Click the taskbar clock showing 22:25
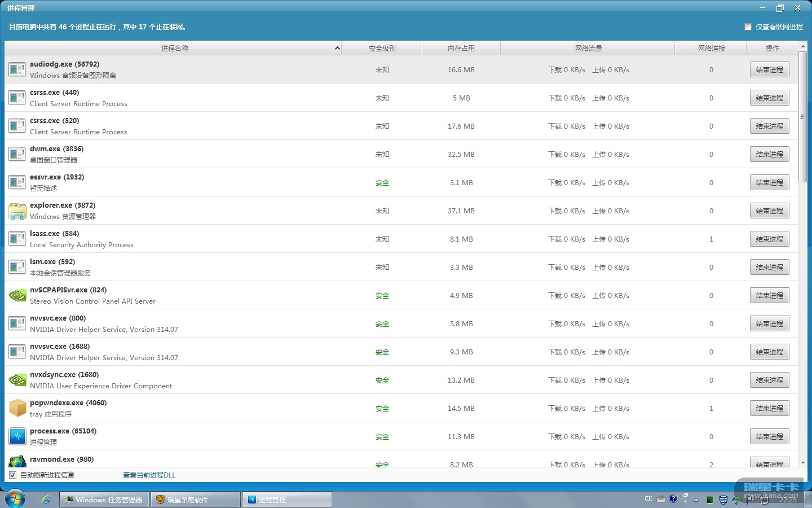 click(x=788, y=500)
